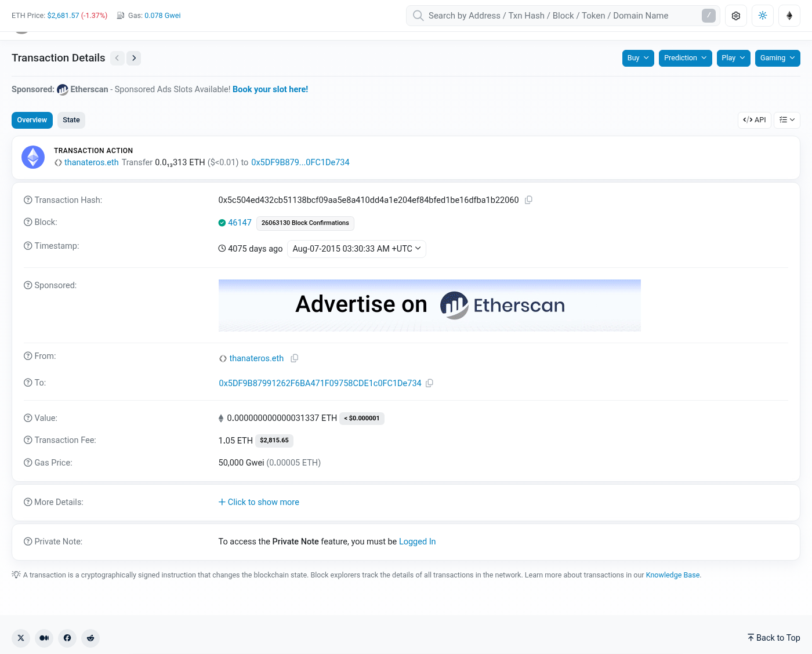Switch to the State tab
The image size is (812, 654).
pos(71,120)
